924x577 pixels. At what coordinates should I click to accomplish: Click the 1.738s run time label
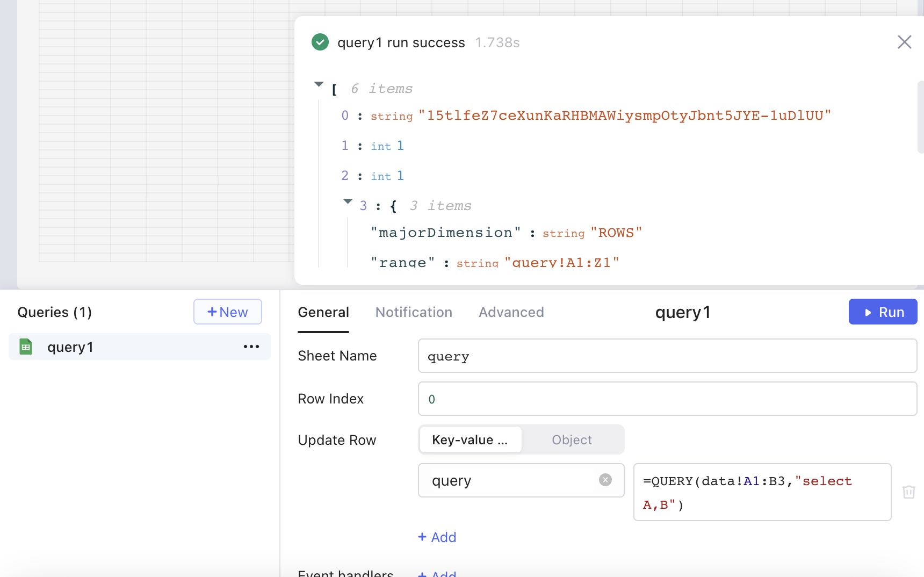point(497,42)
